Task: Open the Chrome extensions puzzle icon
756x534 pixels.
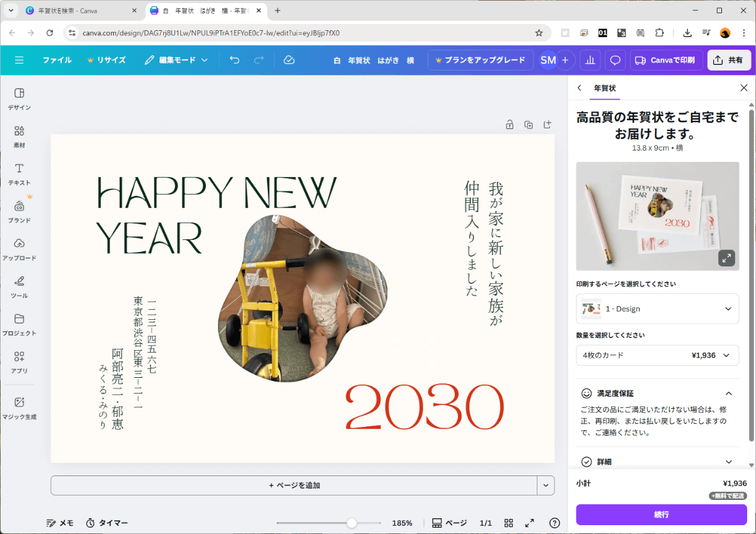Action: coord(660,33)
